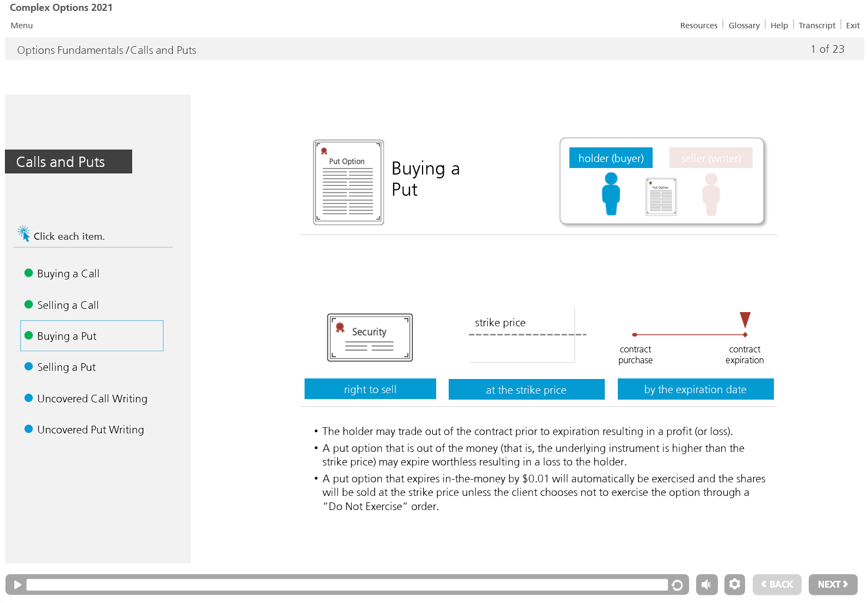Image resolution: width=868 pixels, height=603 pixels.
Task: Click the faded seller (writer) label
Action: click(711, 158)
